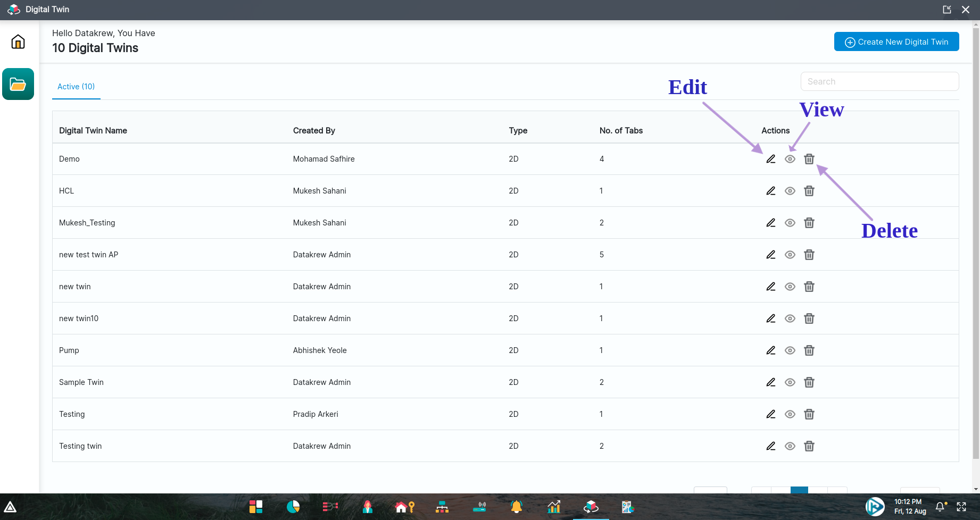Delete the Testing twin entry
This screenshot has width=980, height=520.
pyautogui.click(x=809, y=446)
